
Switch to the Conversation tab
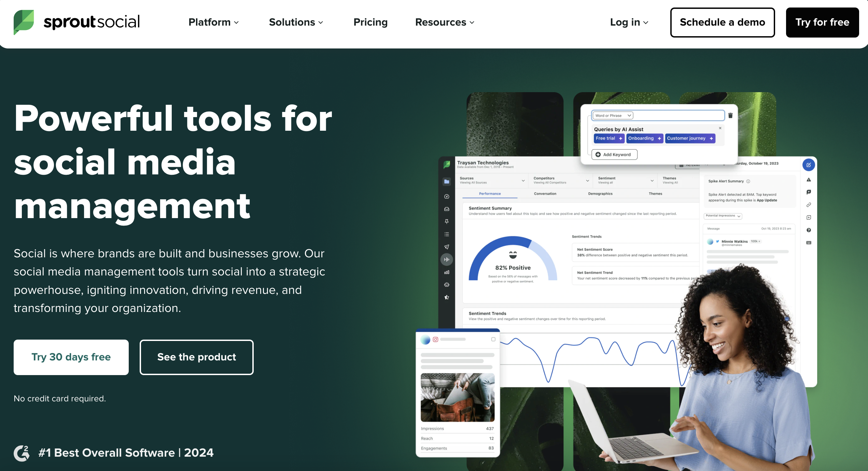545,194
